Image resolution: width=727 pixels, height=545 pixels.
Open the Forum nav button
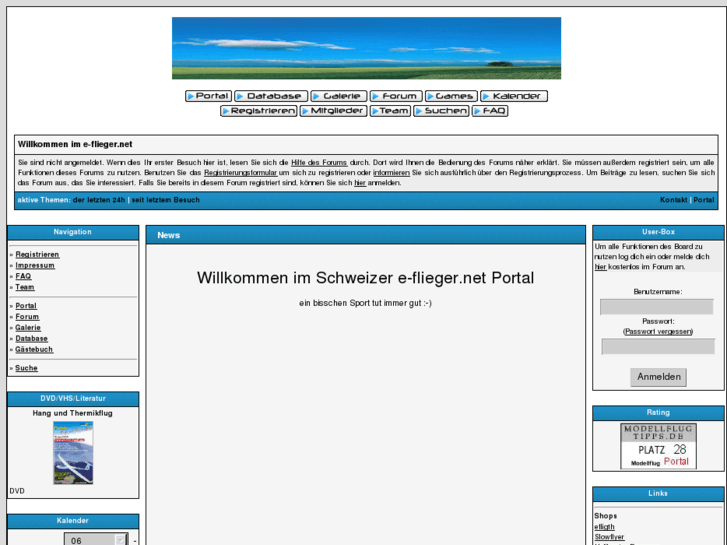(396, 96)
